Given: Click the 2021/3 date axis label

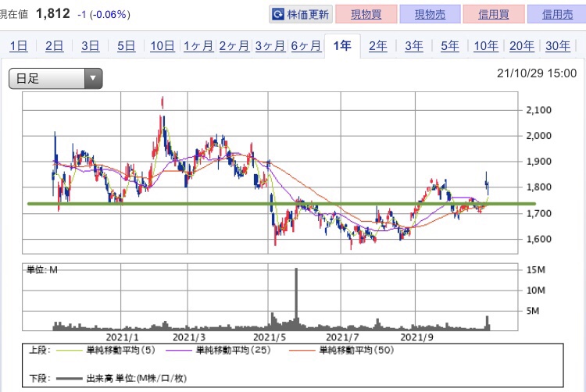Looking at the screenshot, I should click(x=189, y=337).
